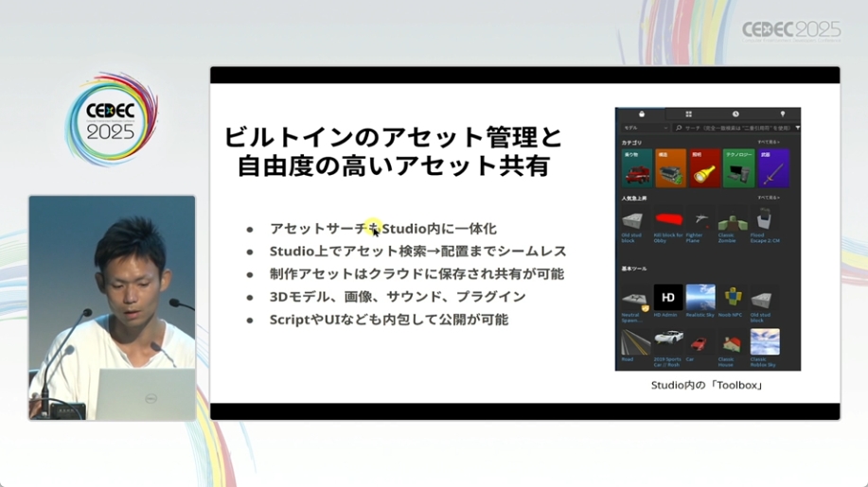Open the Recent clock tab
This screenshot has height=487, width=868.
pos(735,113)
